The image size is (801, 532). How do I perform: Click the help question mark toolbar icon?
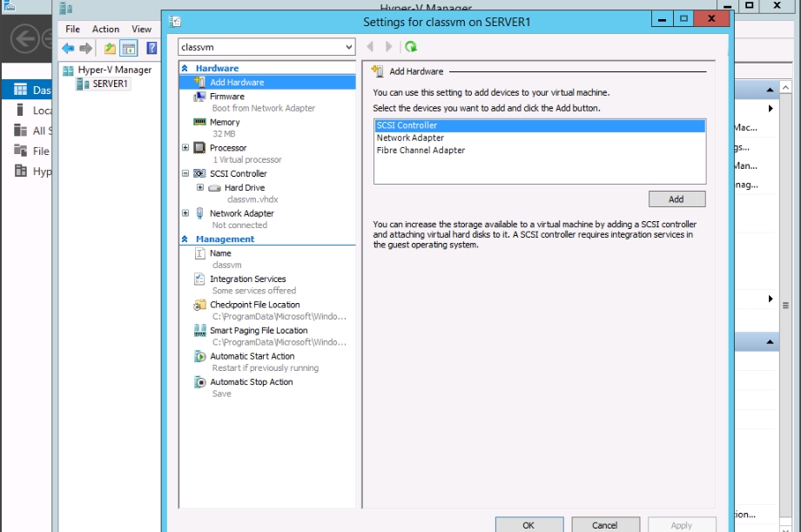(151, 49)
